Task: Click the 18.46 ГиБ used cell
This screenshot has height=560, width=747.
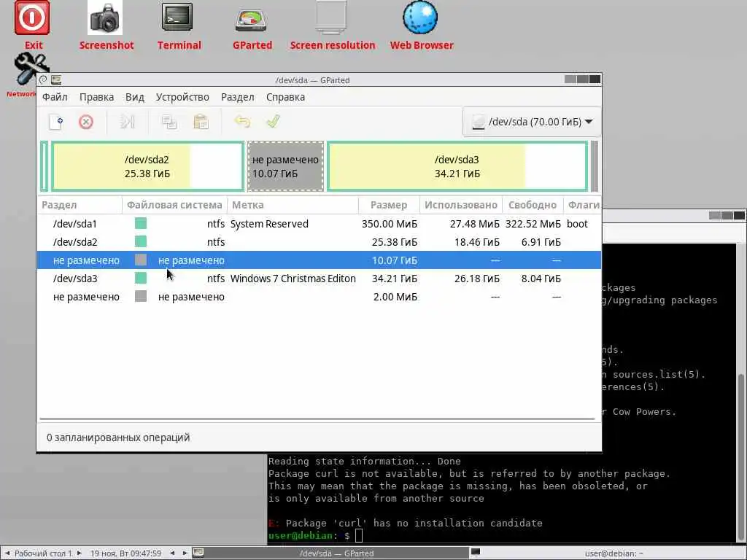Action: [x=477, y=242]
